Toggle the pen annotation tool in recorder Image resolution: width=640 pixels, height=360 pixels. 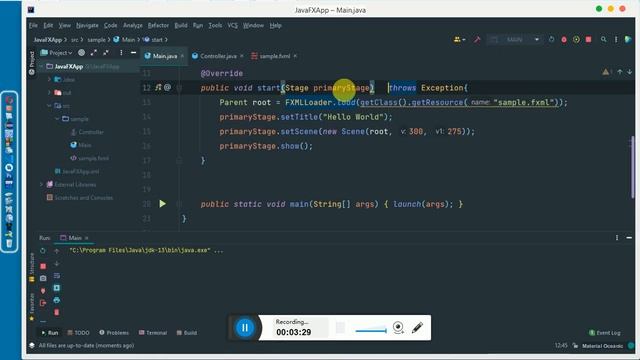[417, 327]
